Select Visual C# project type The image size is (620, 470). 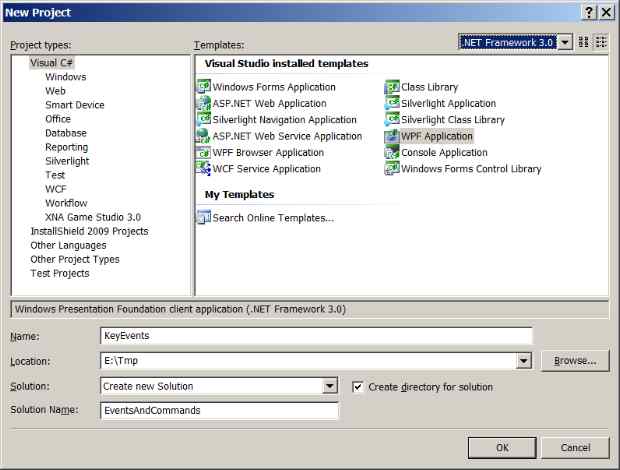point(51,63)
